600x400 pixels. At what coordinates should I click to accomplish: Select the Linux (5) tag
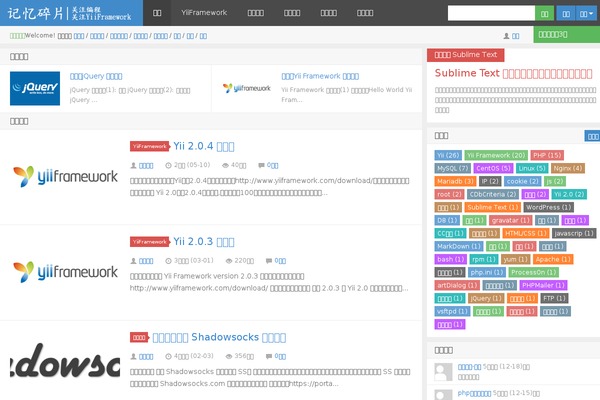[x=532, y=168]
